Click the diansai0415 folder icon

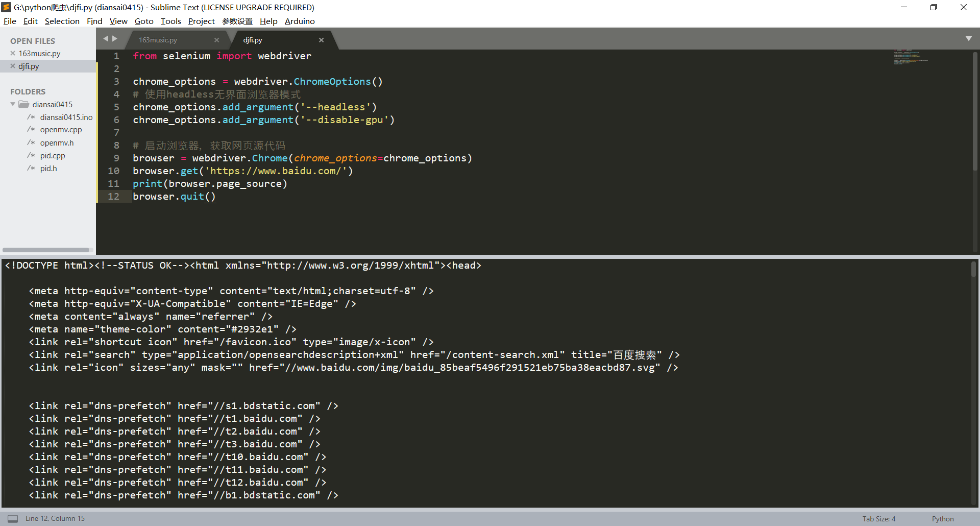[23, 104]
